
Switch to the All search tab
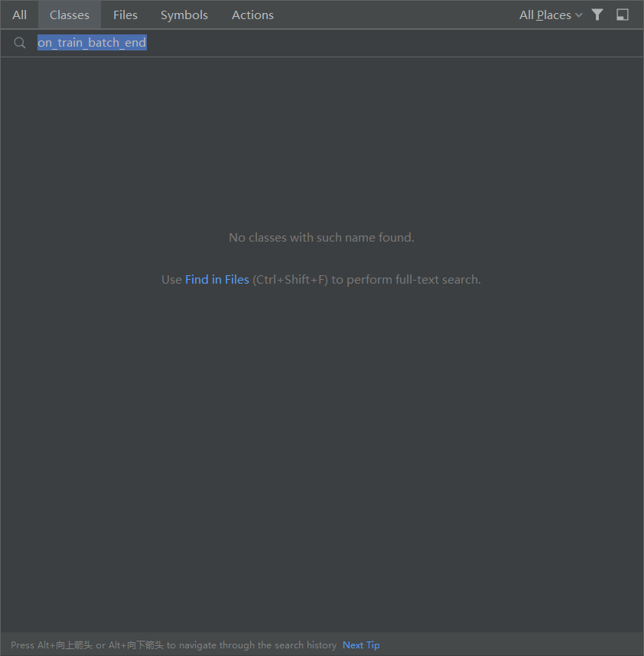(x=19, y=15)
